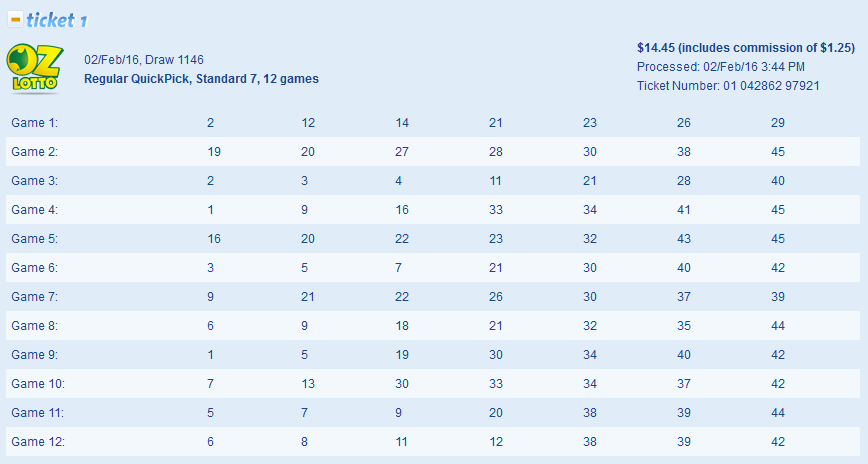868x464 pixels.
Task: Click the Game 10 label
Action: [x=38, y=384]
